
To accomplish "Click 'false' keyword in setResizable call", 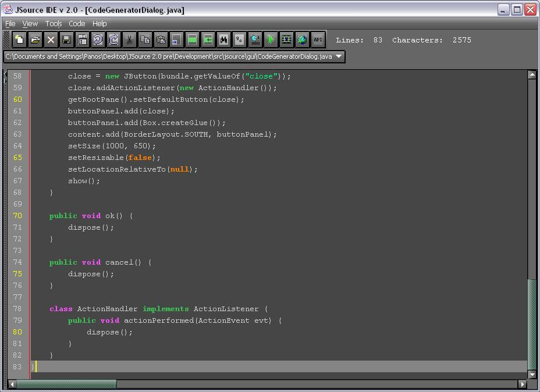I will [140, 157].
